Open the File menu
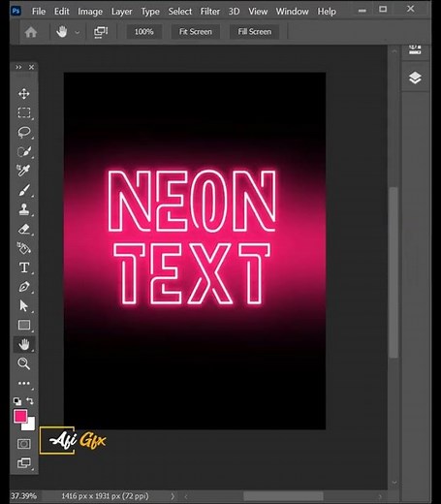The width and height of the screenshot is (441, 504). click(x=39, y=12)
